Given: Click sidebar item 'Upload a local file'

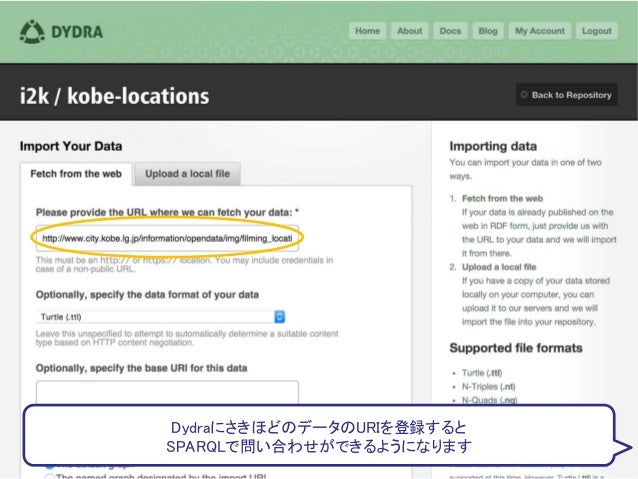Looking at the screenshot, I should (499, 267).
